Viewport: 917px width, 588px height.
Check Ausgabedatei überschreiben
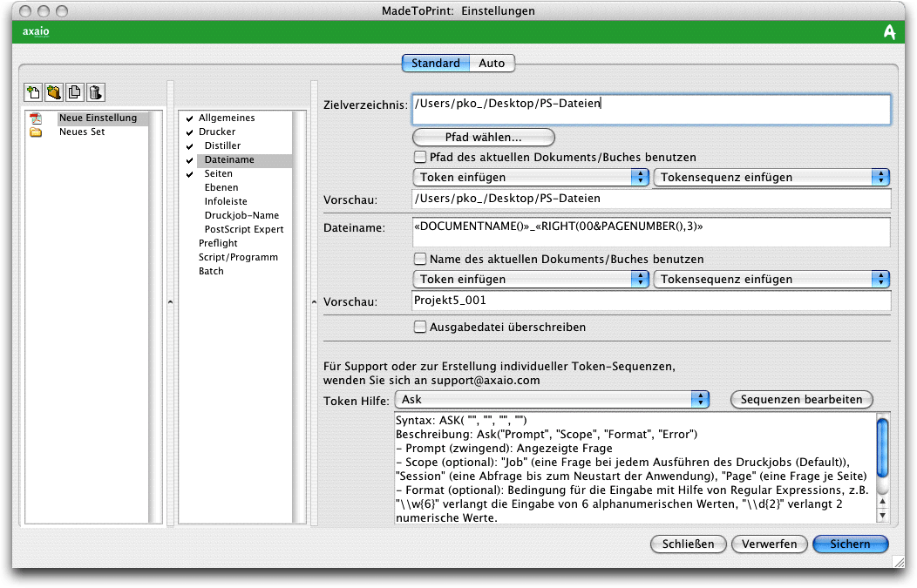point(420,327)
